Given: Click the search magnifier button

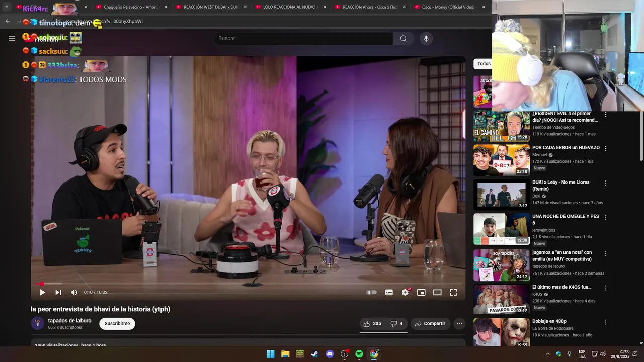Looking at the screenshot, I should (403, 38).
